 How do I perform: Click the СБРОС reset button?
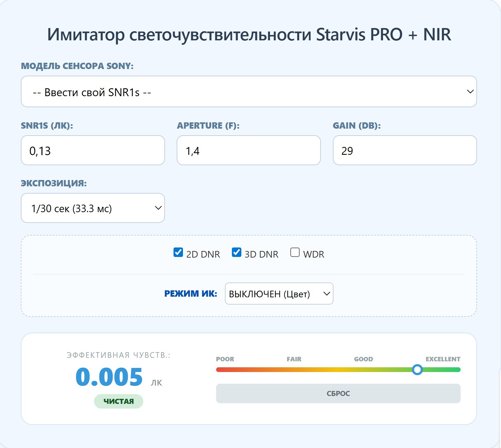[338, 393]
